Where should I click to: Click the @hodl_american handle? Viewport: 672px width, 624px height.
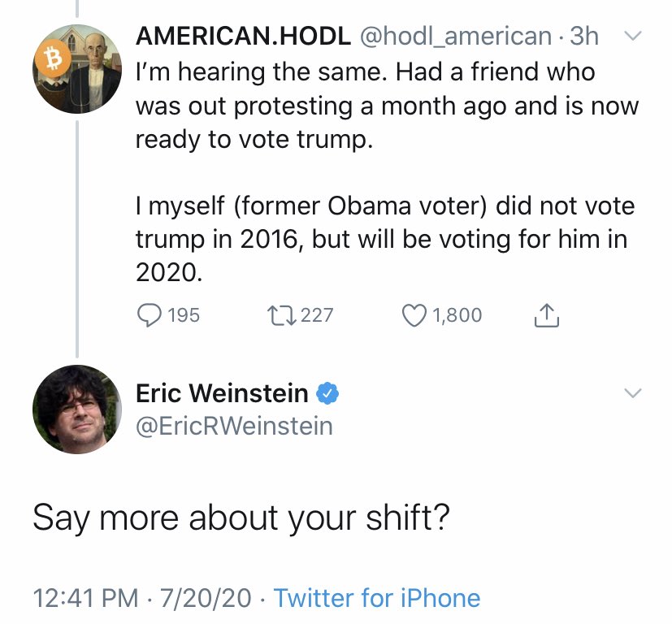[455, 37]
